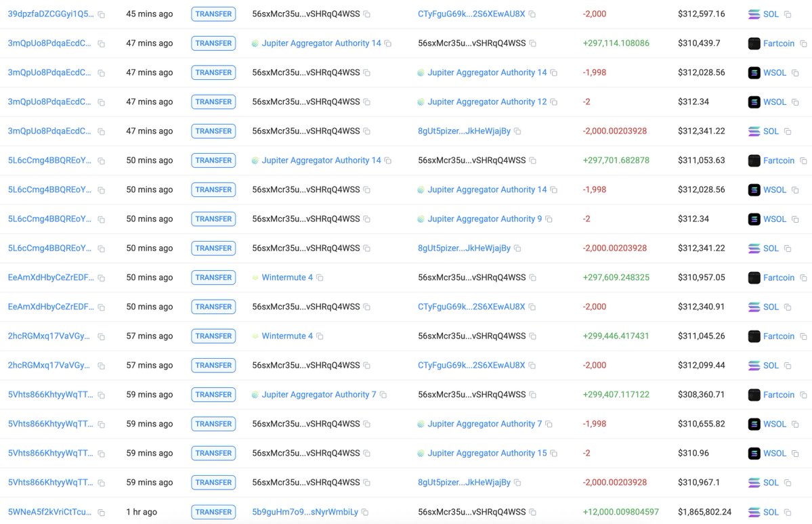812x524 pixels.
Task: Copy 8gUt5pizer address in $310,967.1 row
Action: point(517,483)
